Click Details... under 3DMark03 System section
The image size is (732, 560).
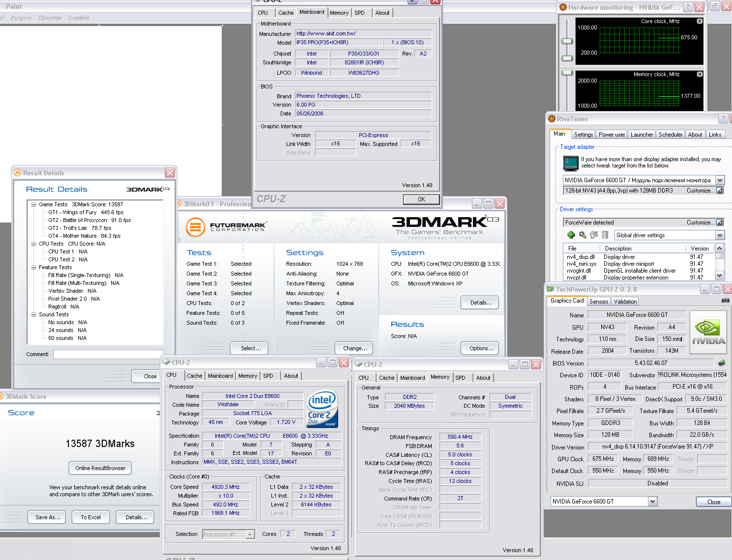point(480,303)
